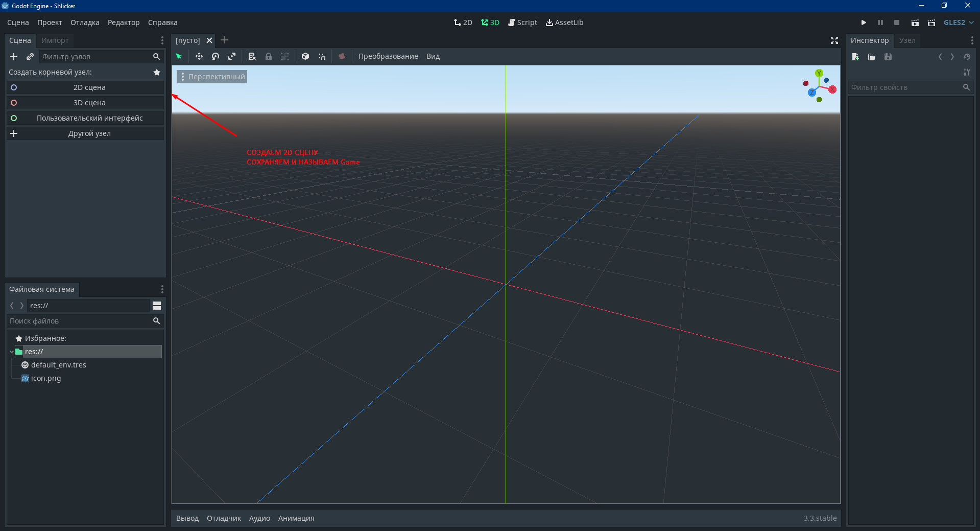Open the Вид menu
980x531 pixels.
[433, 56]
